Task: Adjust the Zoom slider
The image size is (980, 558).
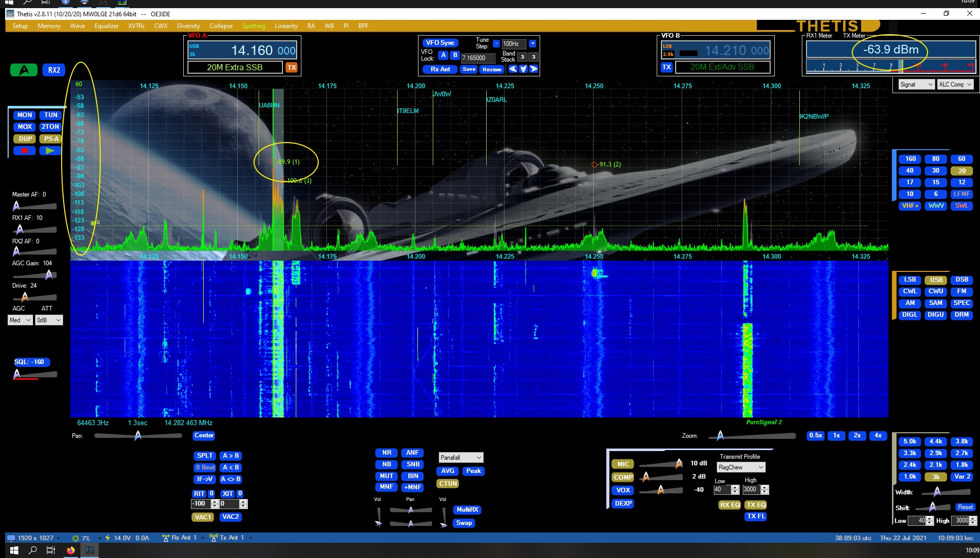Action: click(752, 436)
